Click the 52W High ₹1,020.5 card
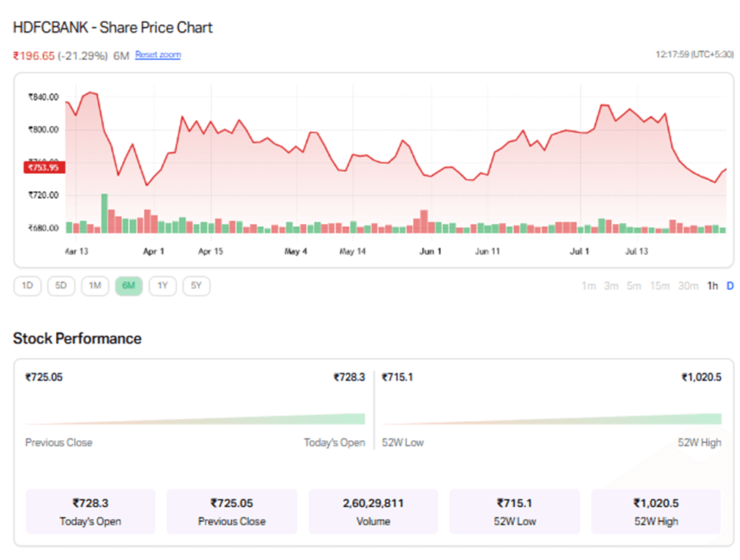The height and width of the screenshot is (560, 740). coord(656,511)
